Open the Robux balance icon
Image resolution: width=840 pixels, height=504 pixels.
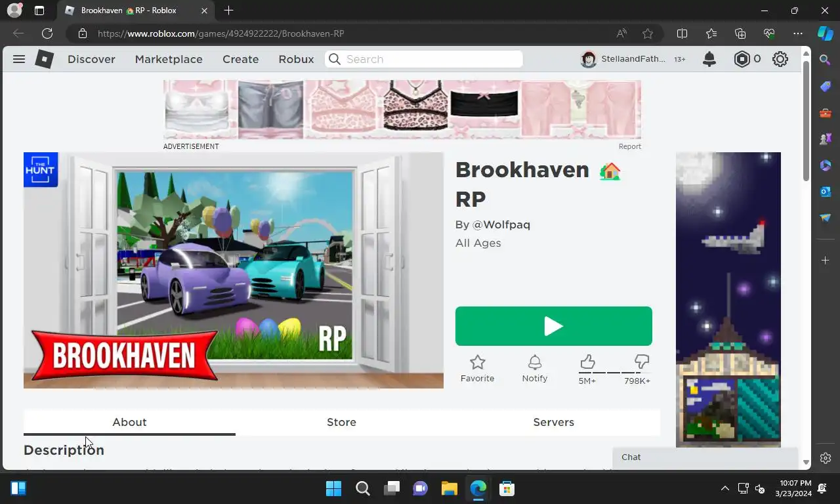(742, 59)
